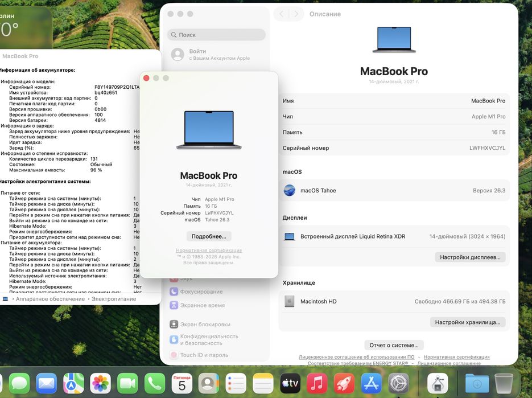Screen dimensions: 532x398
Task: Open the green Phone app in the Dock
Action: click(x=155, y=383)
